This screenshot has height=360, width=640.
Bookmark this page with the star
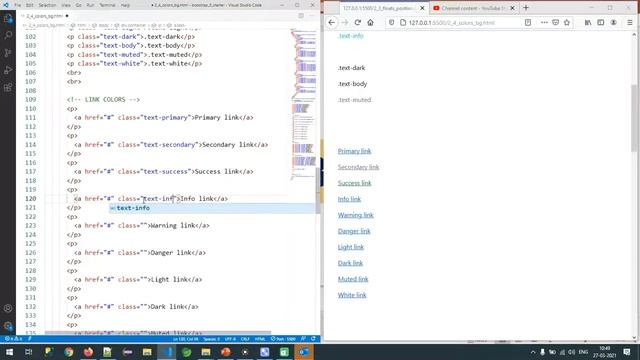point(567,22)
